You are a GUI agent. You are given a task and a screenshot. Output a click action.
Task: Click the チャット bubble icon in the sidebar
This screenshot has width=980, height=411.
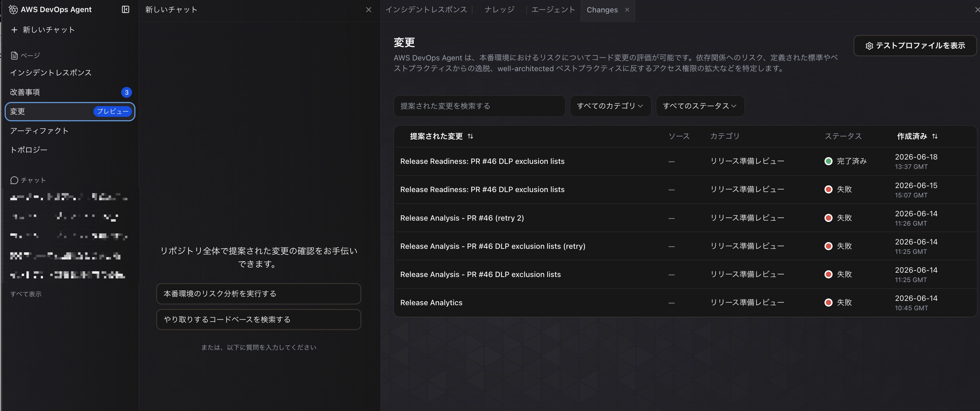pyautogui.click(x=14, y=180)
